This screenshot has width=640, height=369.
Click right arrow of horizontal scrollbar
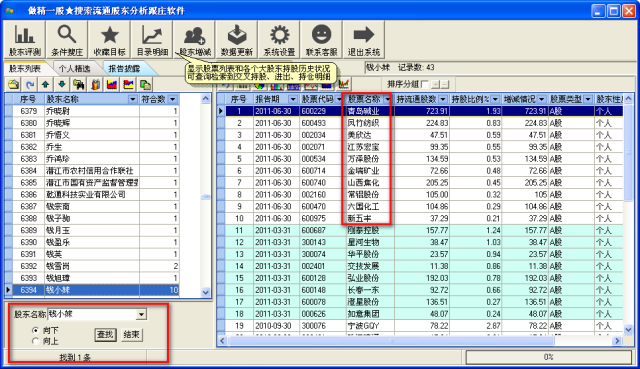click(617, 340)
